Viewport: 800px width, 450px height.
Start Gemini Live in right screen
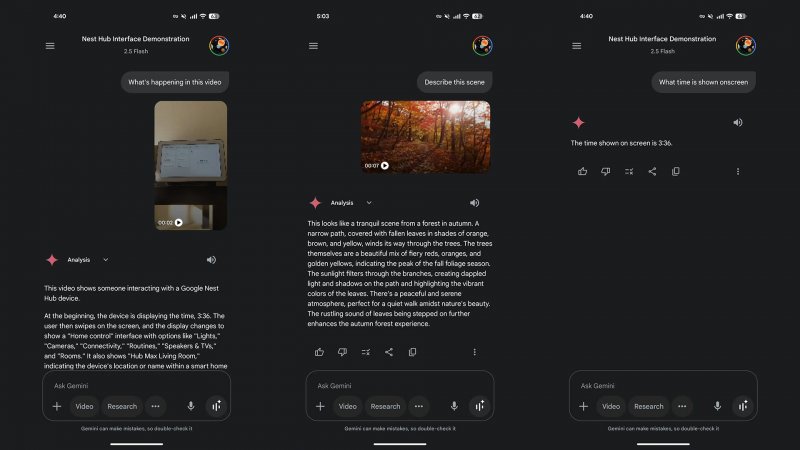743,406
